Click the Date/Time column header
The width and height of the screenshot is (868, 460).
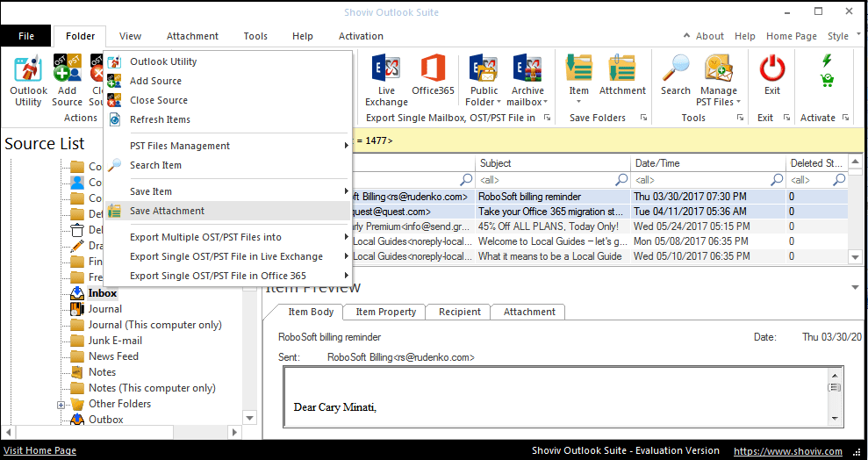coord(708,163)
